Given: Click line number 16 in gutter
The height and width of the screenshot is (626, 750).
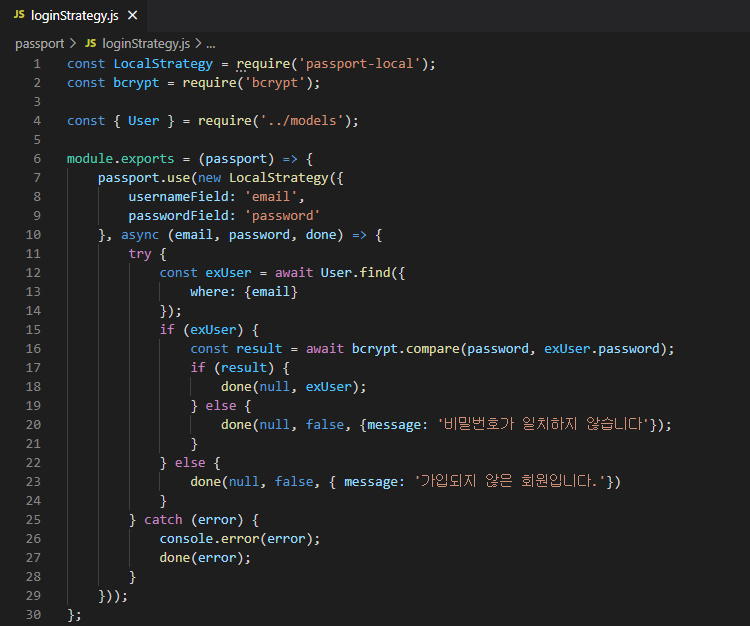Looking at the screenshot, I should click(x=33, y=349).
